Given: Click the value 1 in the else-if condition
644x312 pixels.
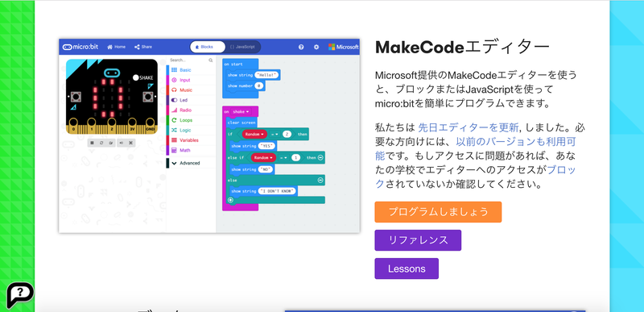Looking at the screenshot, I should pos(295,157).
